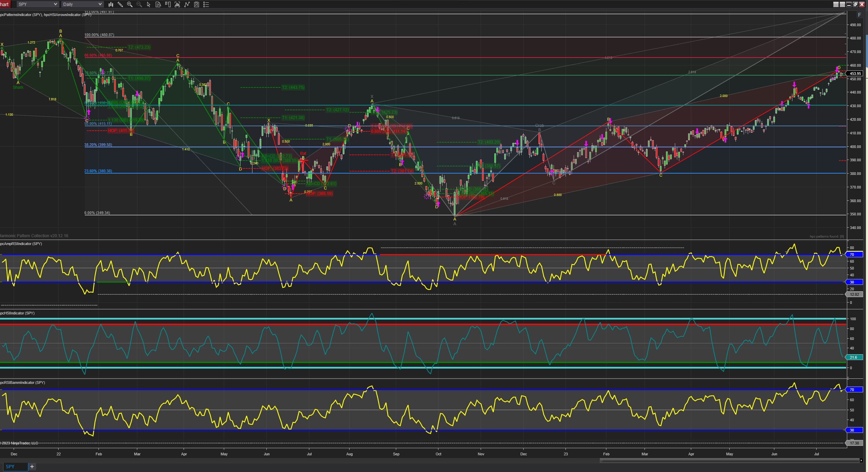Image resolution: width=868 pixels, height=472 pixels.
Task: Expand the Daily interval dropdown
Action: [100, 4]
